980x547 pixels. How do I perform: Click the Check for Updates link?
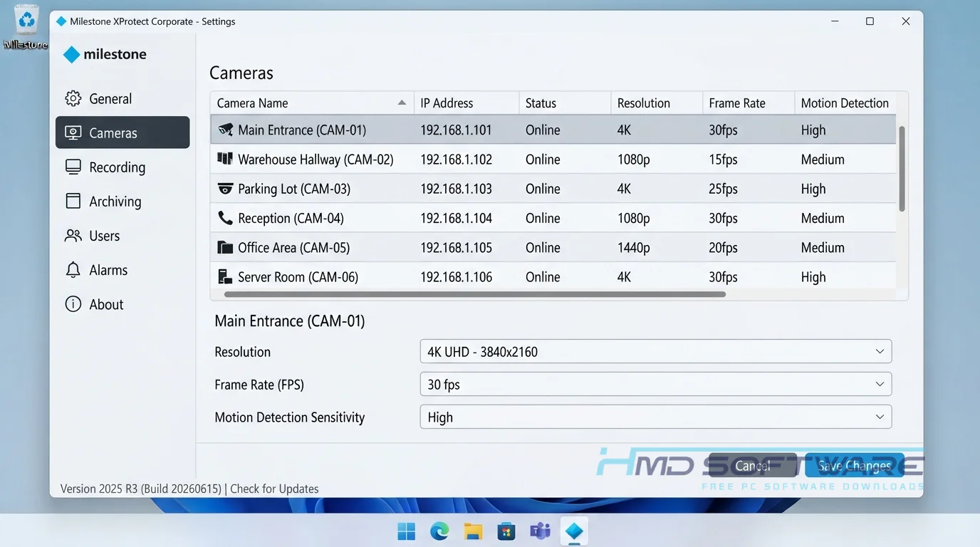[274, 489]
